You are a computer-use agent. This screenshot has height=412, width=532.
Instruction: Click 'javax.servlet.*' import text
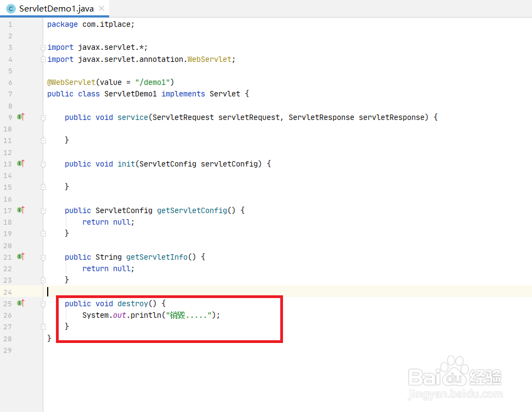[111, 48]
